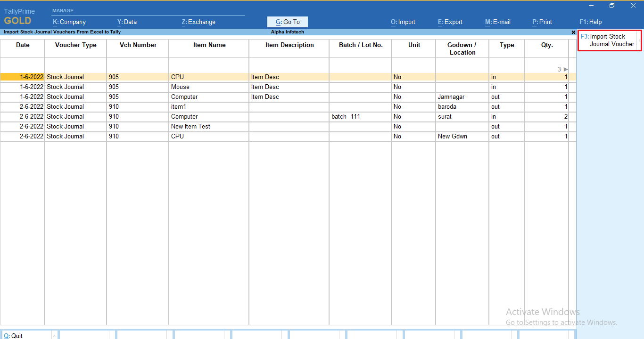
Task: Click the up caret beside Quit
Action: tap(54, 335)
